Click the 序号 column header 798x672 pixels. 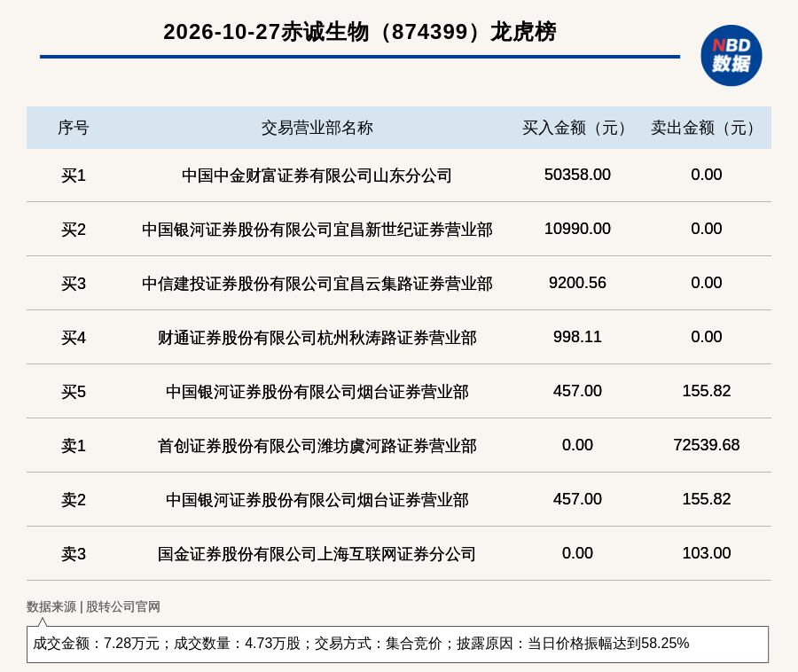pyautogui.click(x=74, y=128)
